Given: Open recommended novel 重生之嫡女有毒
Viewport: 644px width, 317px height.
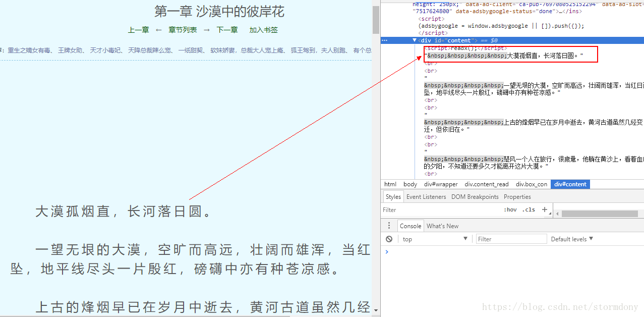Looking at the screenshot, I should click(30, 50).
